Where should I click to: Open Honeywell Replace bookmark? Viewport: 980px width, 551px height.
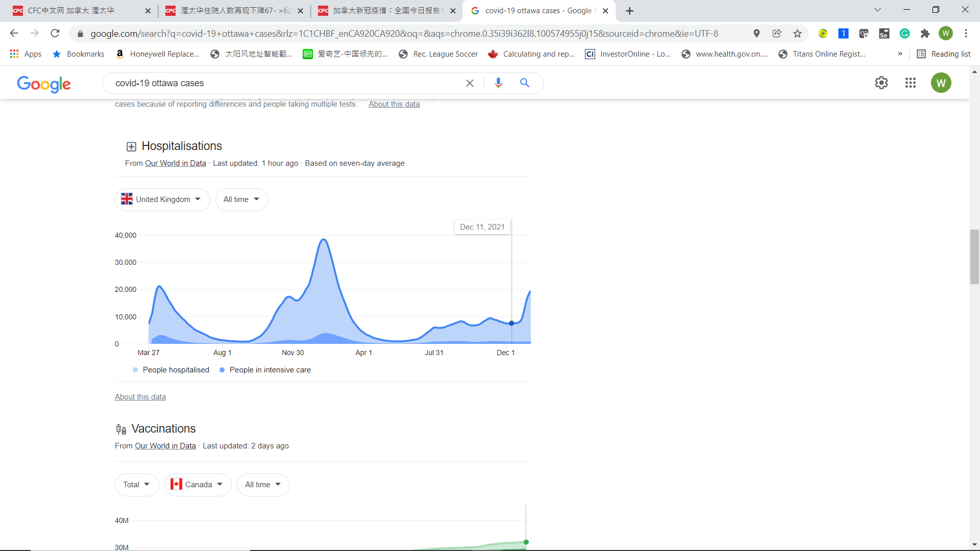click(157, 54)
